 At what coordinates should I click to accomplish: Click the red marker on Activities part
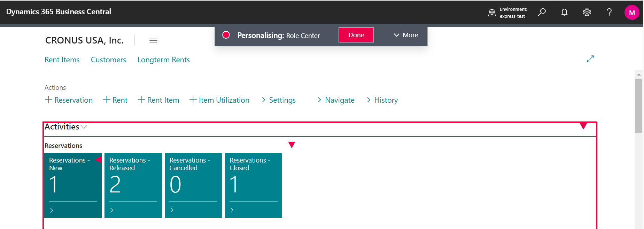click(x=583, y=126)
